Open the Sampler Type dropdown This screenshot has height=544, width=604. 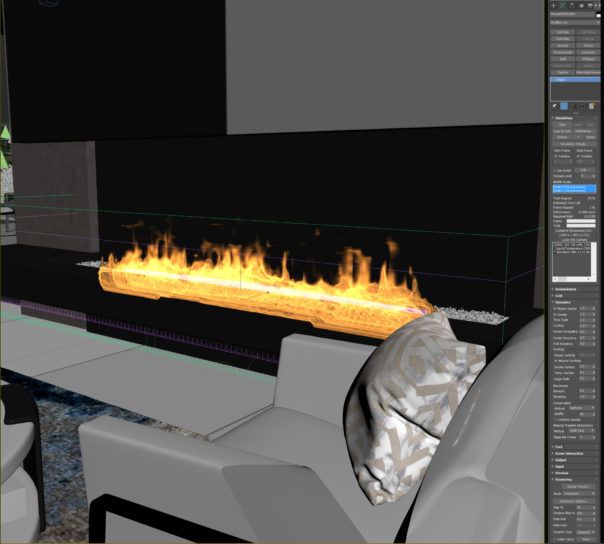tap(586, 532)
